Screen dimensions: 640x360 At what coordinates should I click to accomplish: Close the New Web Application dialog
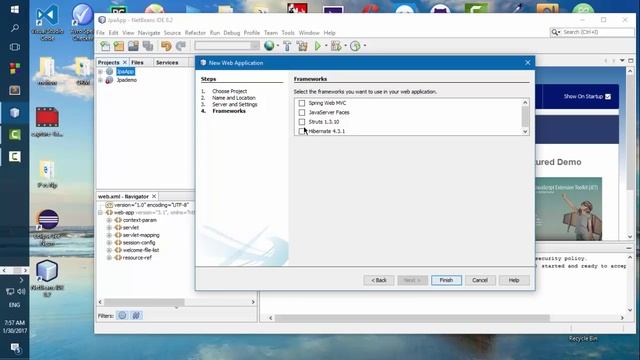[528, 62]
